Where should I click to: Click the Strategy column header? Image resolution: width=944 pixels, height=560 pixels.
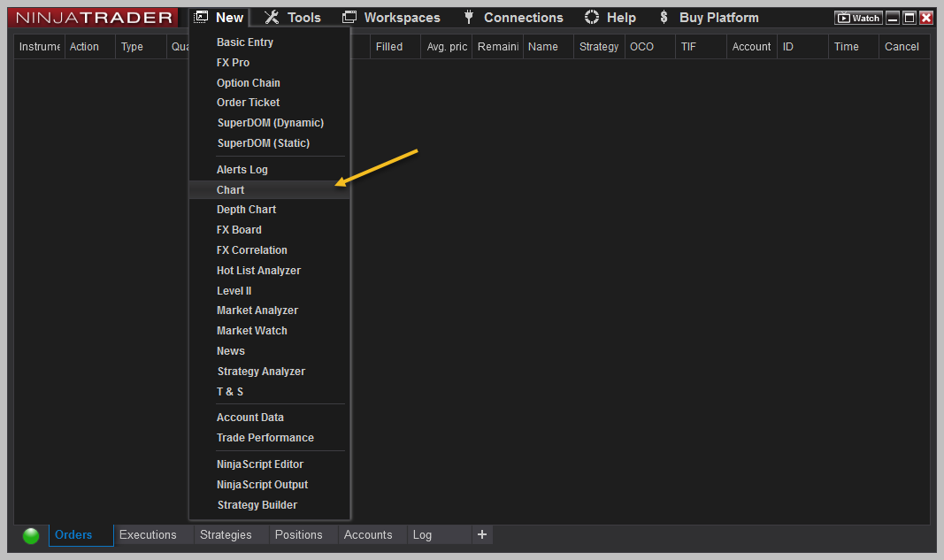coord(599,47)
